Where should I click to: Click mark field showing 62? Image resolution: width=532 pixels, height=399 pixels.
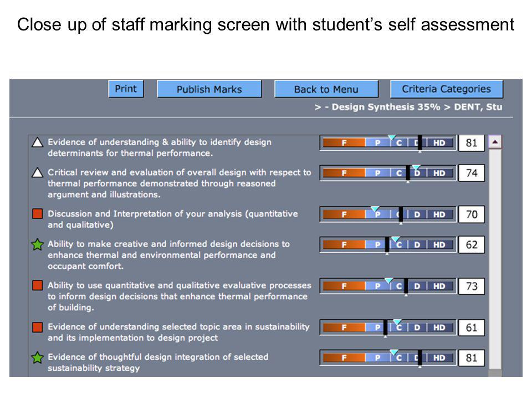tap(472, 244)
